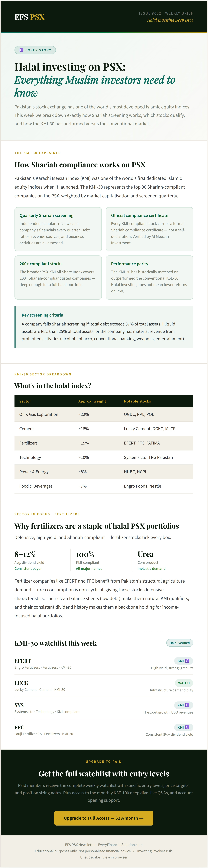Click the Sector column header
The width and height of the screenshot is (208, 868).
pyautogui.click(x=25, y=401)
